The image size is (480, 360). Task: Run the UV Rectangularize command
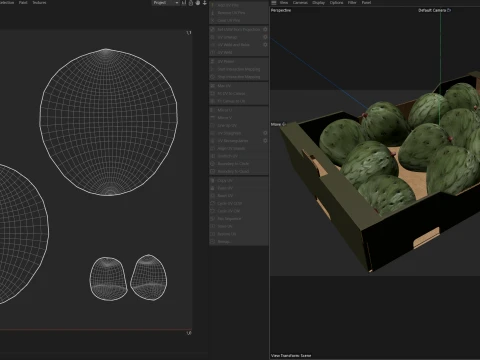[x=236, y=141]
